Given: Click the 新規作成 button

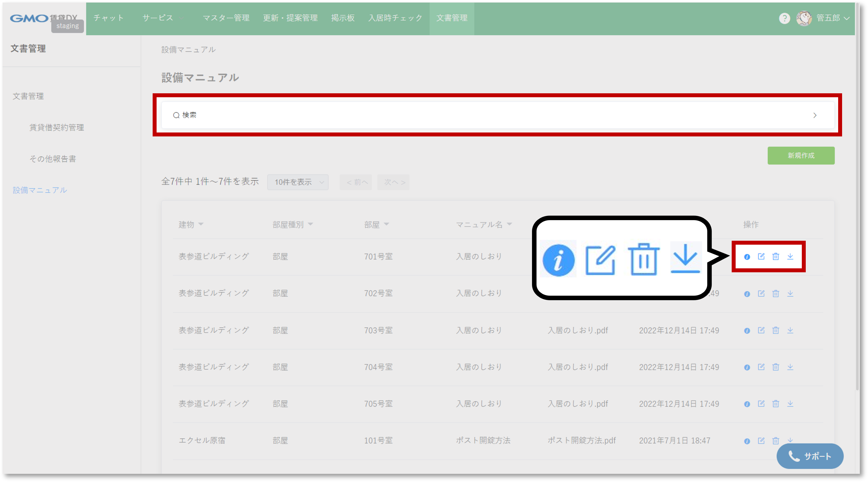Looking at the screenshot, I should (x=801, y=156).
